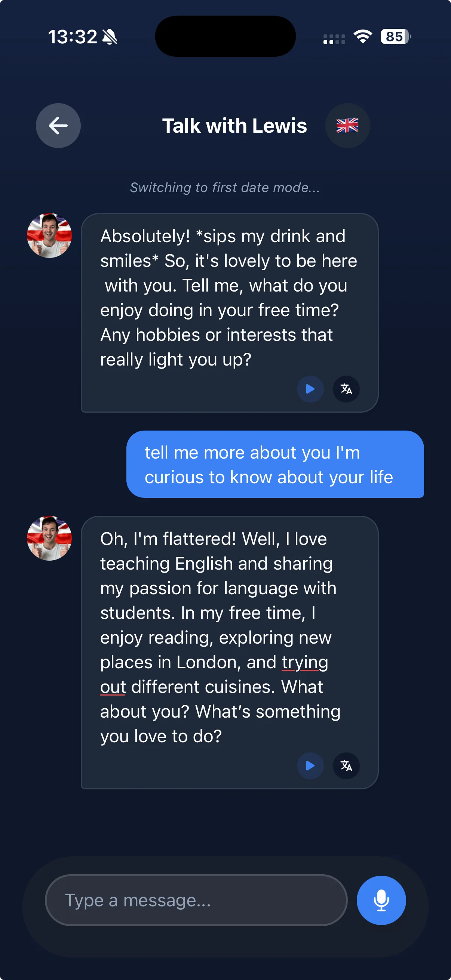This screenshot has height=980, width=451.
Task: Tap Lewis's avatar beside the second message
Action: pos(49,538)
